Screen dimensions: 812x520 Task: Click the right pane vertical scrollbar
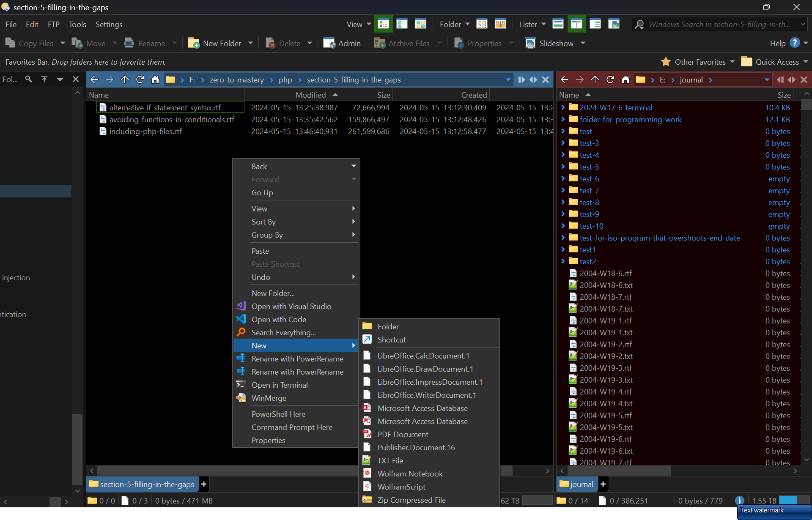click(x=806, y=104)
